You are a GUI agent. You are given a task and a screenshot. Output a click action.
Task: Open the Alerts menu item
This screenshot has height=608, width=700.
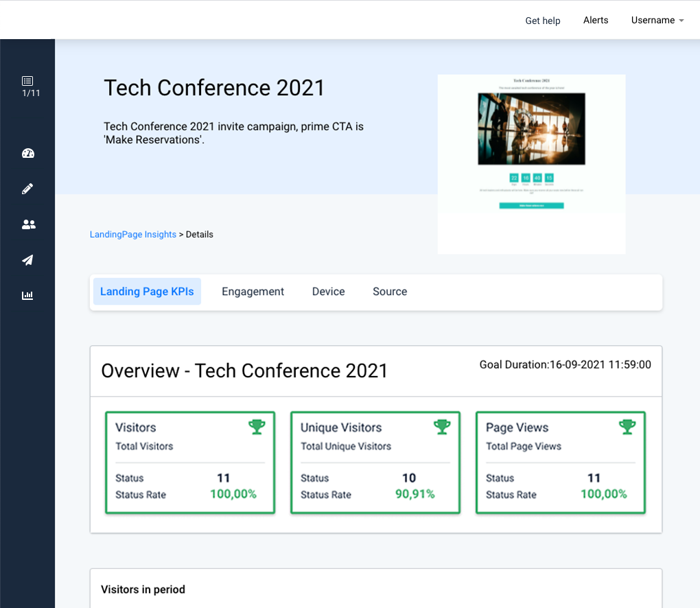click(596, 20)
